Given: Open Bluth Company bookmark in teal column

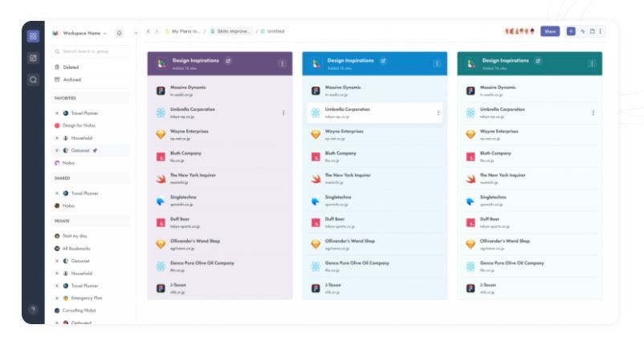Looking at the screenshot, I should (x=529, y=156).
